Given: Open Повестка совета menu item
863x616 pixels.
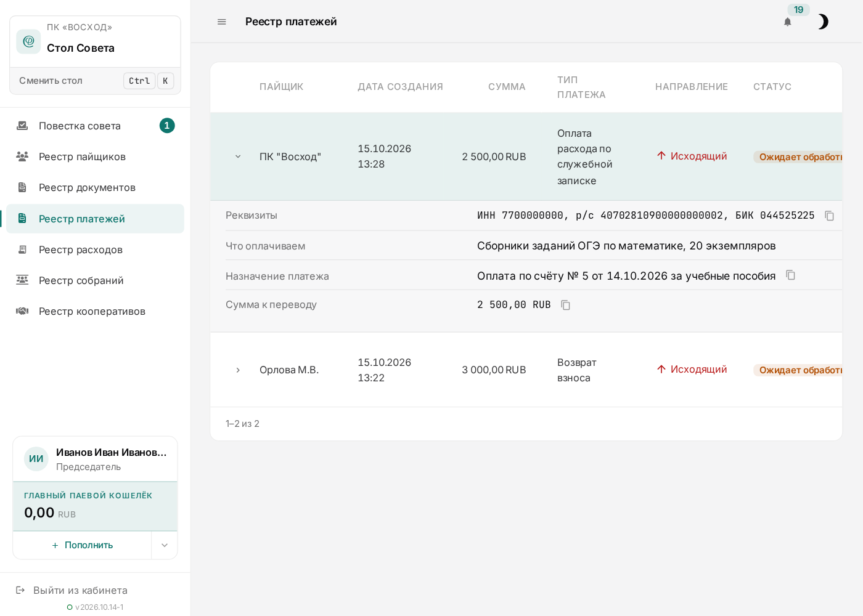Looking at the screenshot, I should pos(95,126).
